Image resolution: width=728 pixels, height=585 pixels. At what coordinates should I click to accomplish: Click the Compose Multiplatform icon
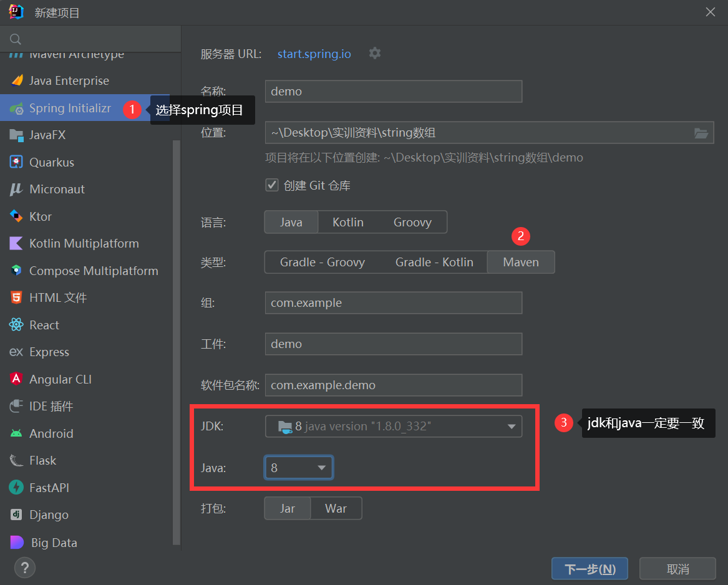click(x=16, y=270)
